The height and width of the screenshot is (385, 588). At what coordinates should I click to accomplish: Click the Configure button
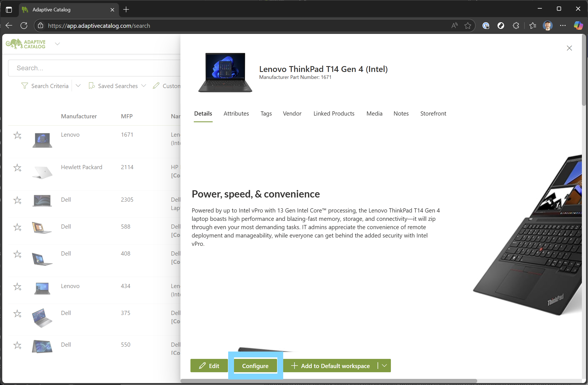tap(255, 366)
